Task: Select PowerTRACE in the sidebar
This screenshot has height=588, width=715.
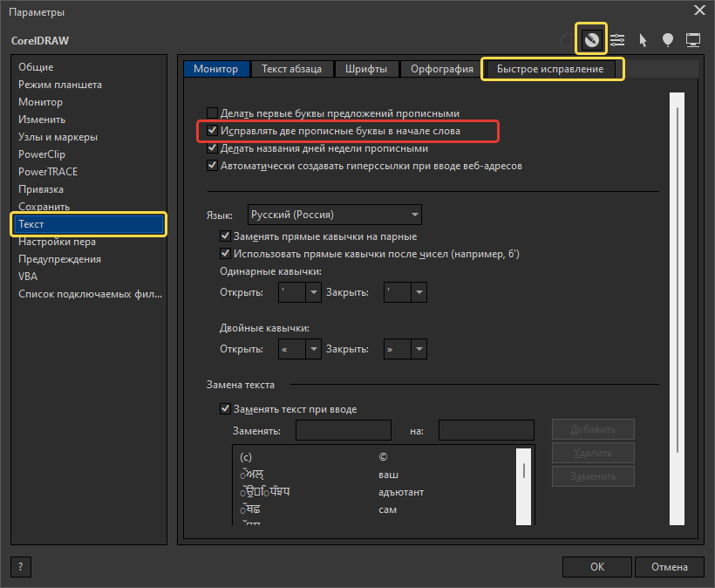Action: pos(48,172)
